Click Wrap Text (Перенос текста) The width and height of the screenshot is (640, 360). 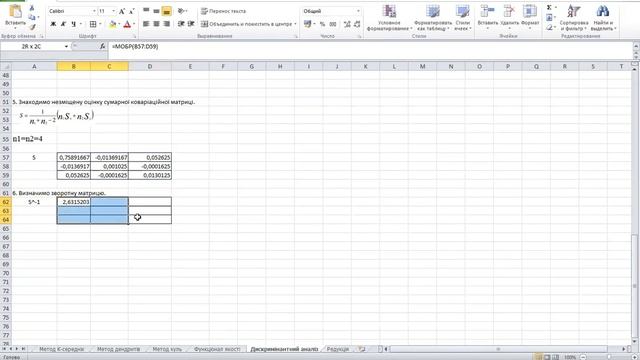(x=224, y=11)
